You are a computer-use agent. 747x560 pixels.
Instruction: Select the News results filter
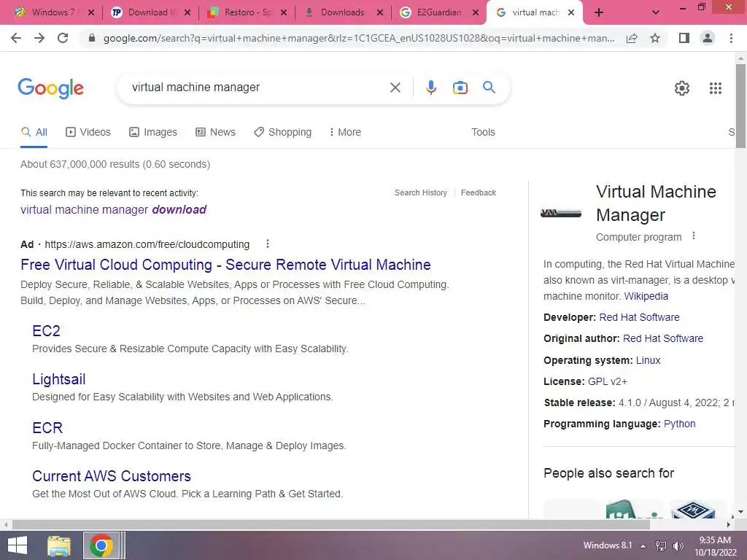[215, 133]
